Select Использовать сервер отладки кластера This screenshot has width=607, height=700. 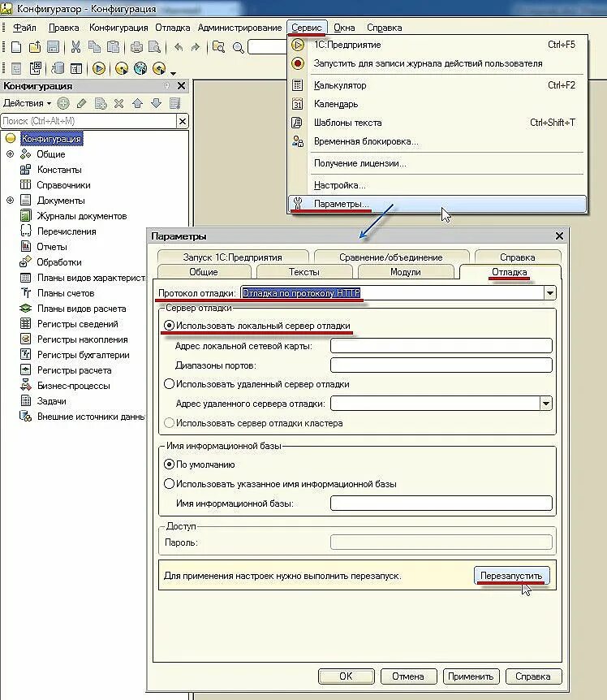169,423
